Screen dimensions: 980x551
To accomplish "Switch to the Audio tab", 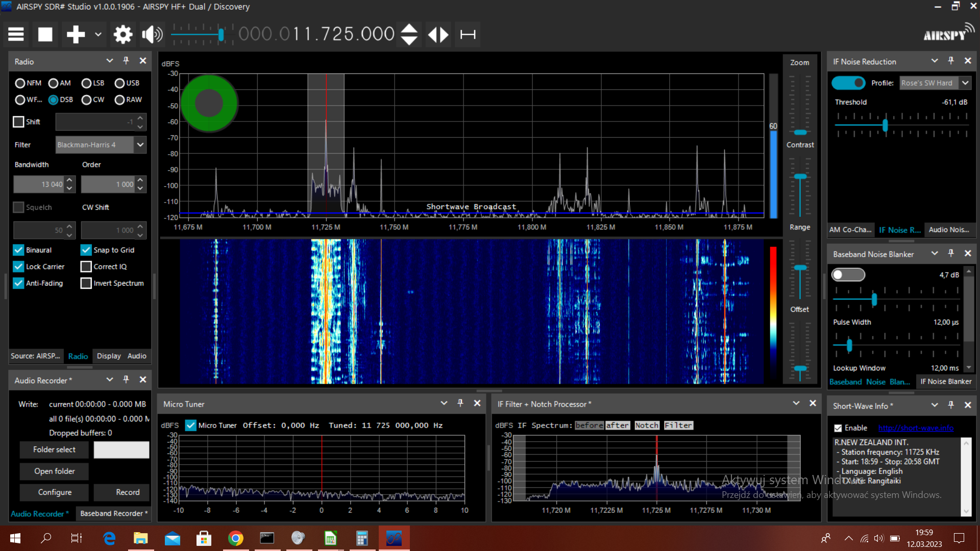I will (x=137, y=356).
